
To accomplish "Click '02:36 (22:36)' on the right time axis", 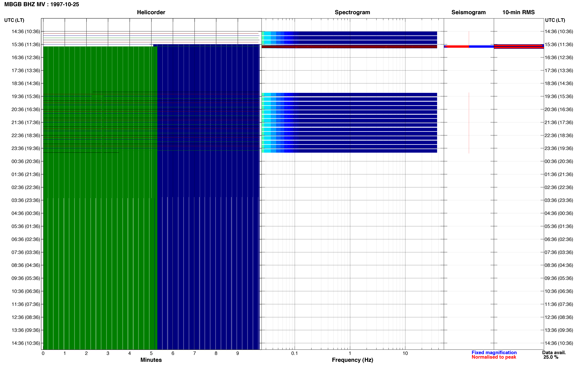I will click(559, 187).
